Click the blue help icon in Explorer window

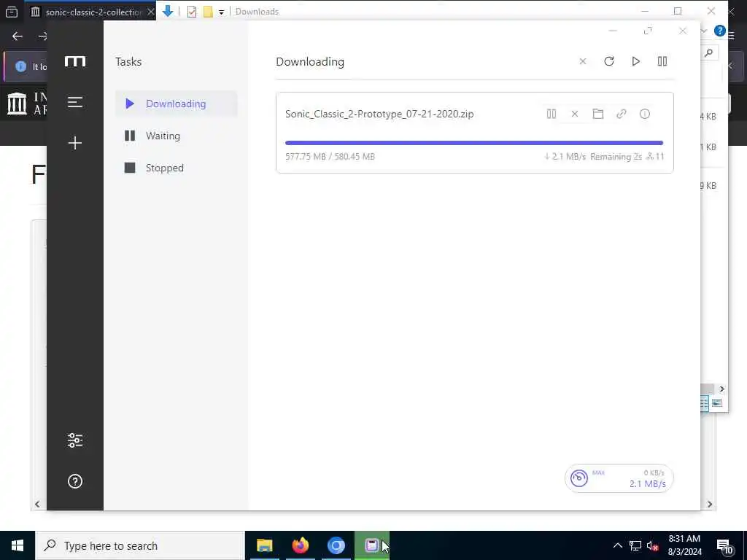pos(720,31)
